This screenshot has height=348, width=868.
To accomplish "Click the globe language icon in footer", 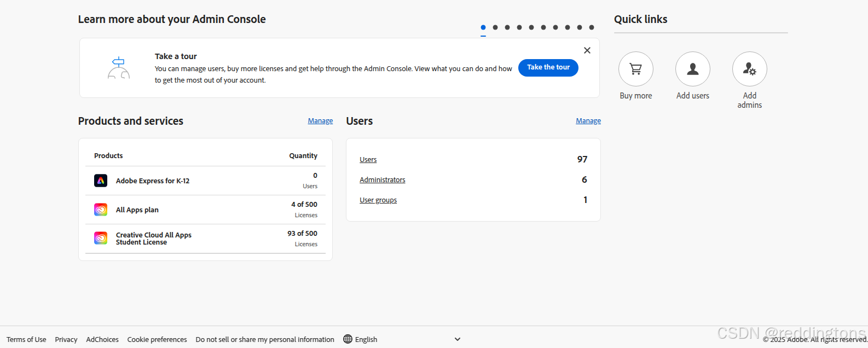I will (x=348, y=339).
